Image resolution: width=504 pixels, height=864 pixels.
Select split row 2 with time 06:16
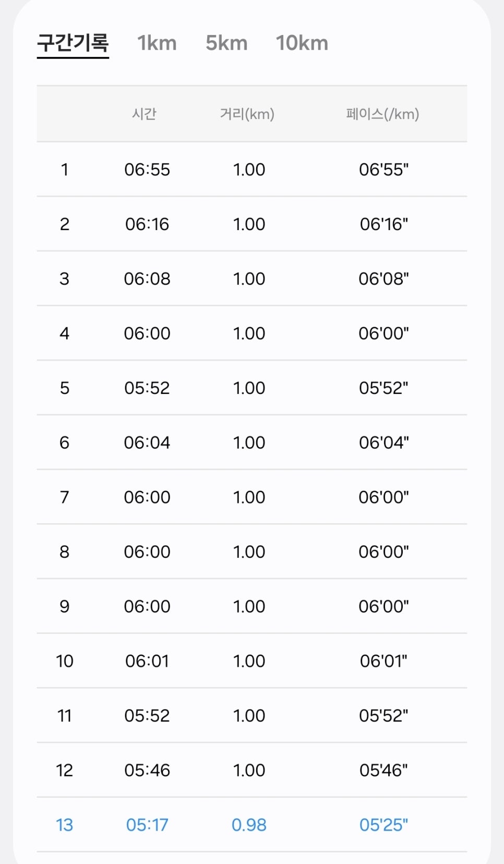[x=251, y=224]
